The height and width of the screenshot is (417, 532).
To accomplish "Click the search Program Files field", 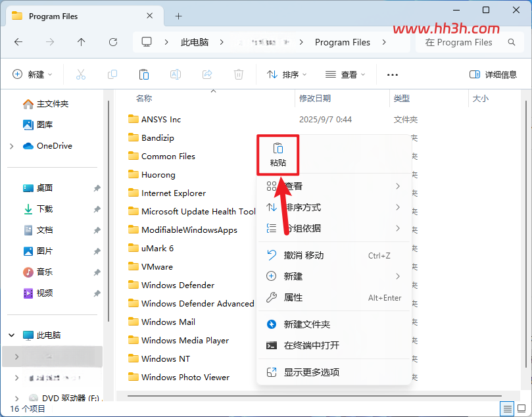I will 470,42.
